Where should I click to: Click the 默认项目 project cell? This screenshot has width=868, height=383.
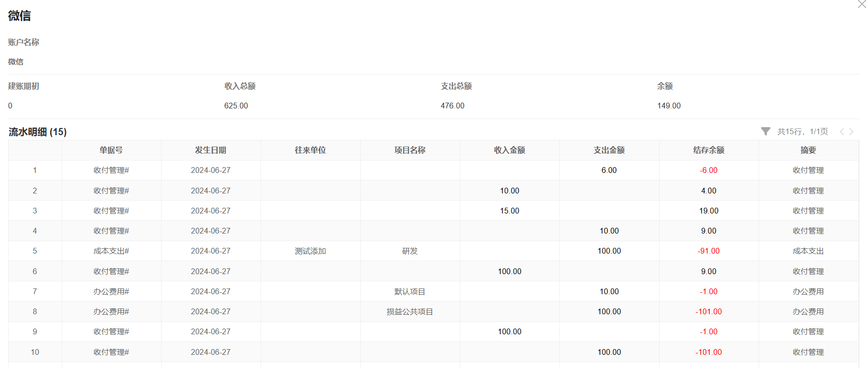(x=410, y=291)
